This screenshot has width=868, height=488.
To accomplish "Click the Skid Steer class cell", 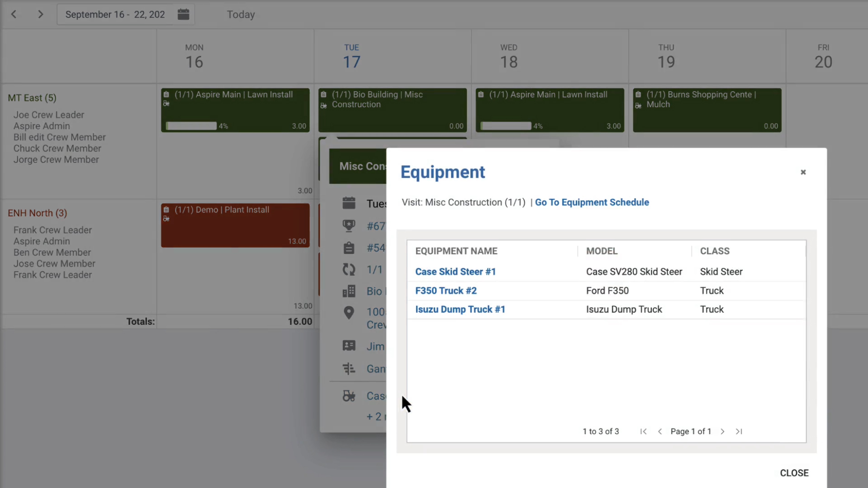I will (721, 272).
